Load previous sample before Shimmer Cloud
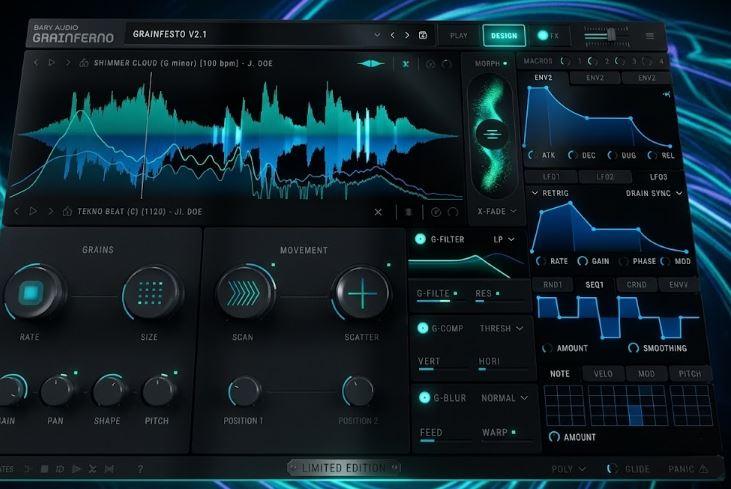Screen dimensions: 731x489 tap(36, 62)
